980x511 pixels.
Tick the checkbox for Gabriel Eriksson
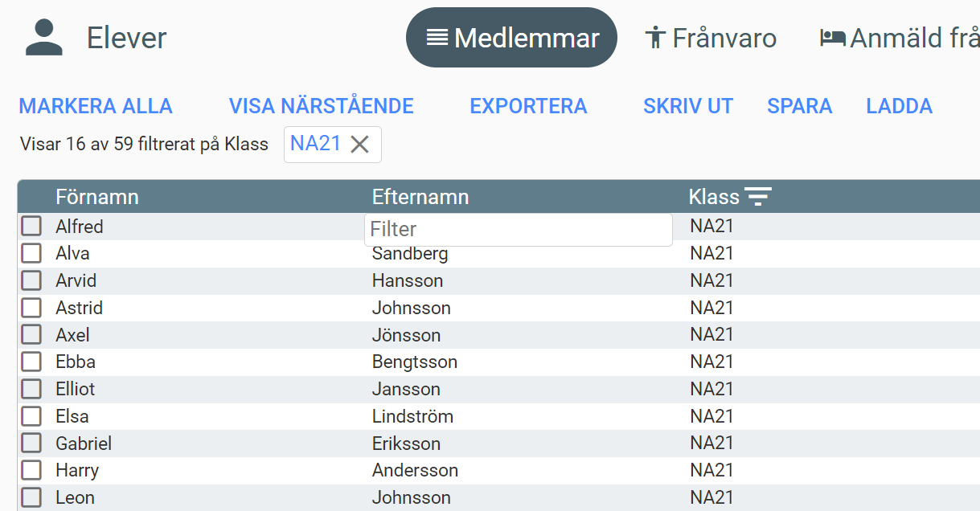pos(31,444)
